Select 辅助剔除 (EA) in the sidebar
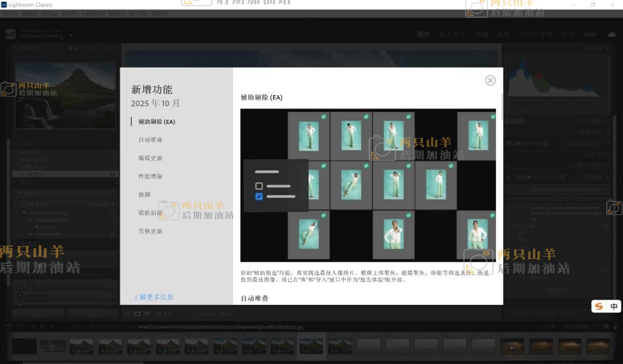The image size is (623, 364). point(156,122)
